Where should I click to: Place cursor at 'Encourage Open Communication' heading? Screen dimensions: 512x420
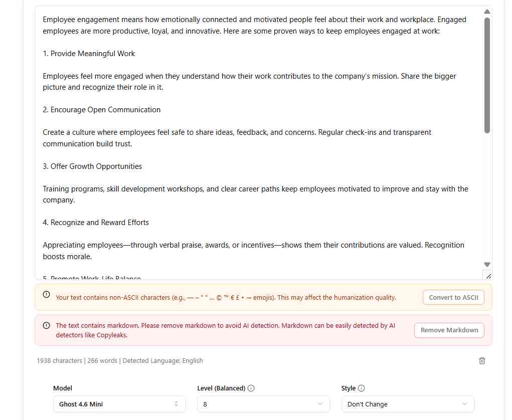pyautogui.click(x=105, y=110)
